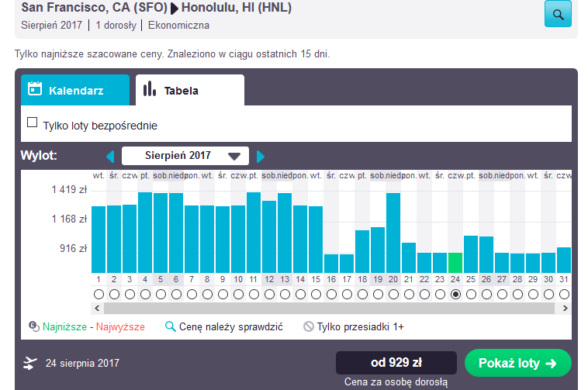Select radio button for day 31
The height and width of the screenshot is (390, 588).
coord(564,295)
